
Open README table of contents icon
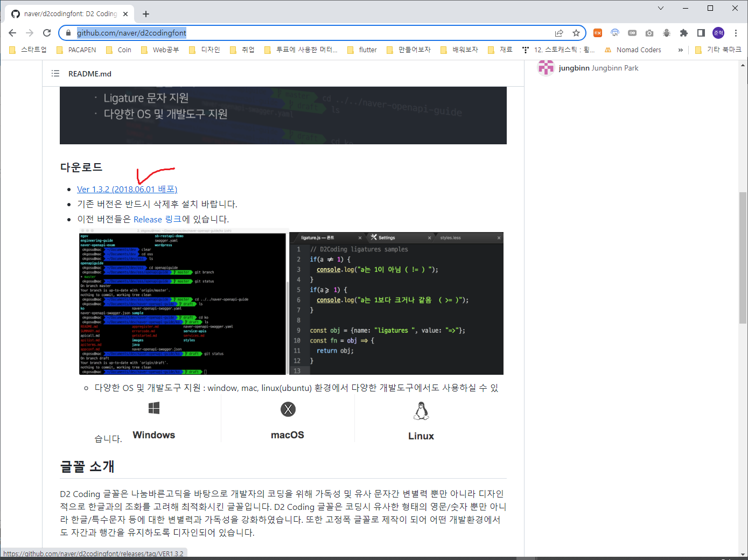[55, 74]
